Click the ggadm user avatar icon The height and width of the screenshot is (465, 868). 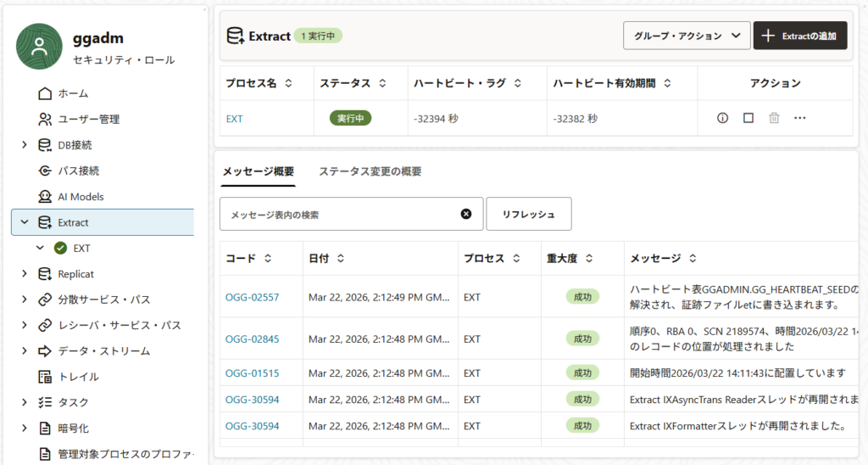[x=39, y=47]
